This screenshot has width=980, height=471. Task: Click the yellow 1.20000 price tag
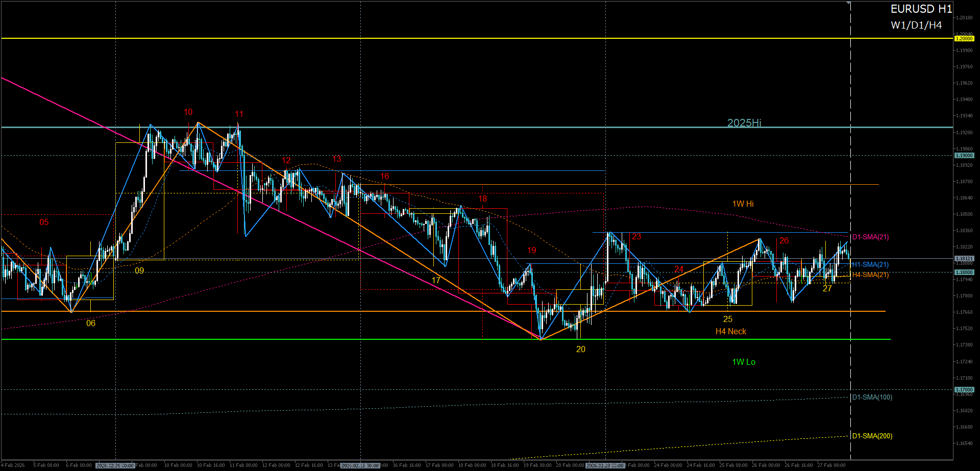pyautogui.click(x=964, y=39)
